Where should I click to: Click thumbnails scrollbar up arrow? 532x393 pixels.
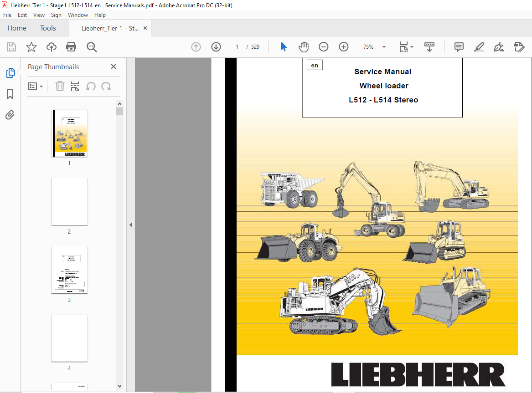119,104
